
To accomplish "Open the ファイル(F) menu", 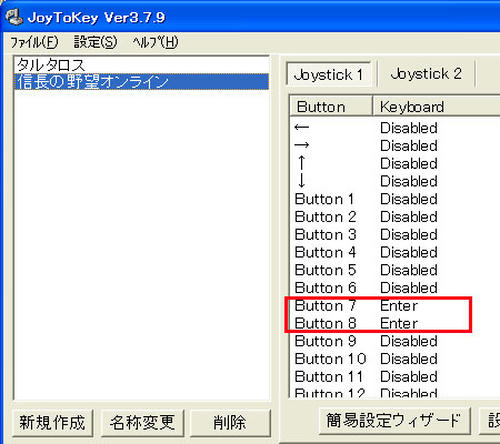I will coord(34,42).
